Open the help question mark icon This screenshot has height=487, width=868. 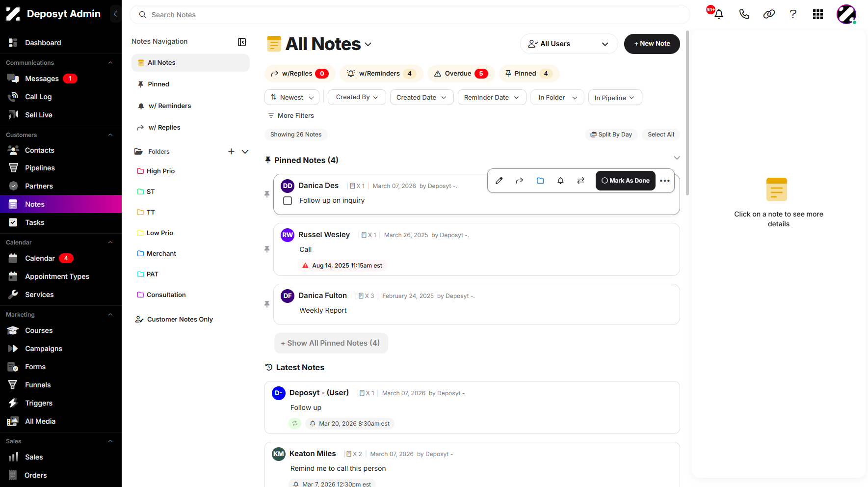793,14
